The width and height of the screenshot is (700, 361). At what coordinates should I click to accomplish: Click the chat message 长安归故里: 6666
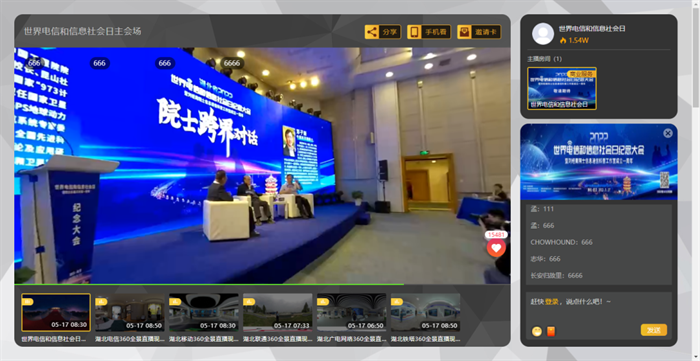tap(556, 275)
